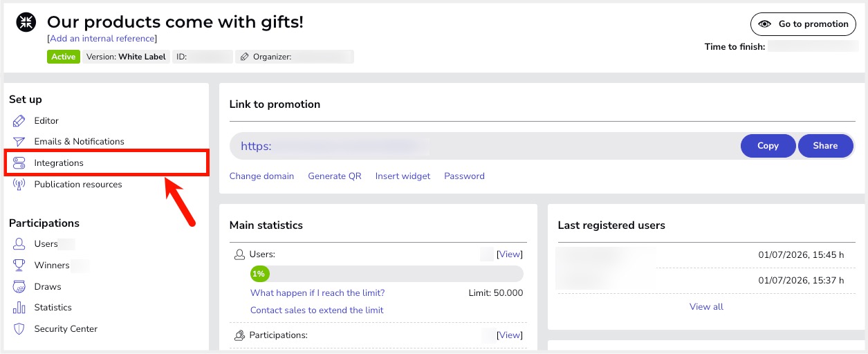
Task: Select the Generate QR link
Action: [x=335, y=176]
